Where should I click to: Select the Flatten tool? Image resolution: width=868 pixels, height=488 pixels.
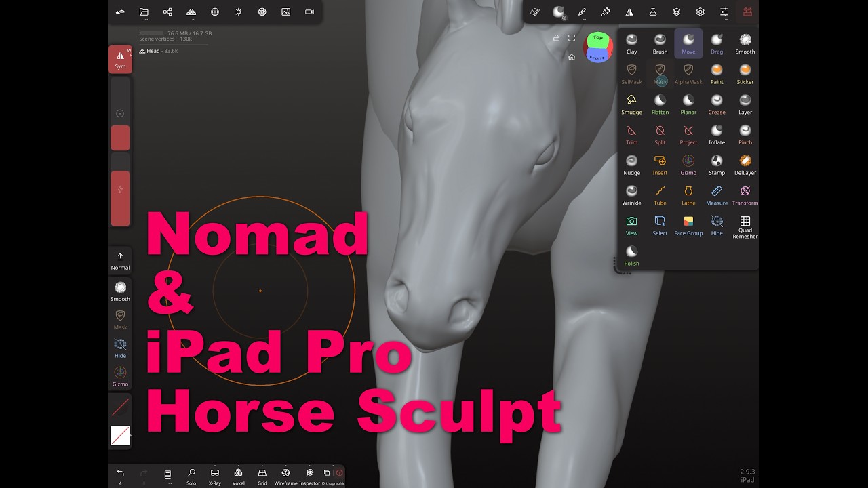tap(660, 105)
